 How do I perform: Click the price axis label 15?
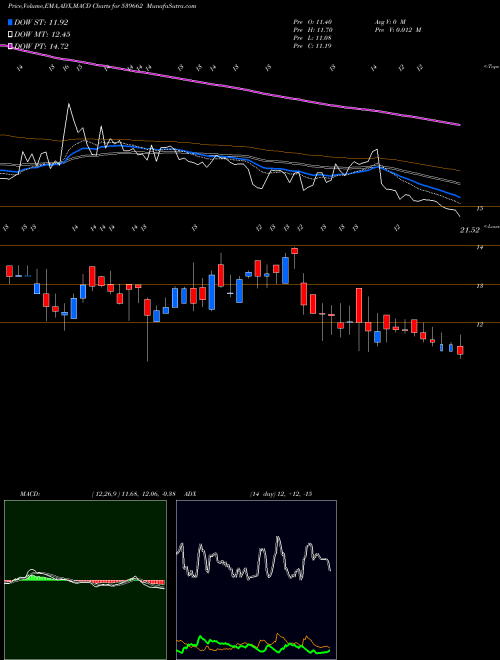(480, 208)
